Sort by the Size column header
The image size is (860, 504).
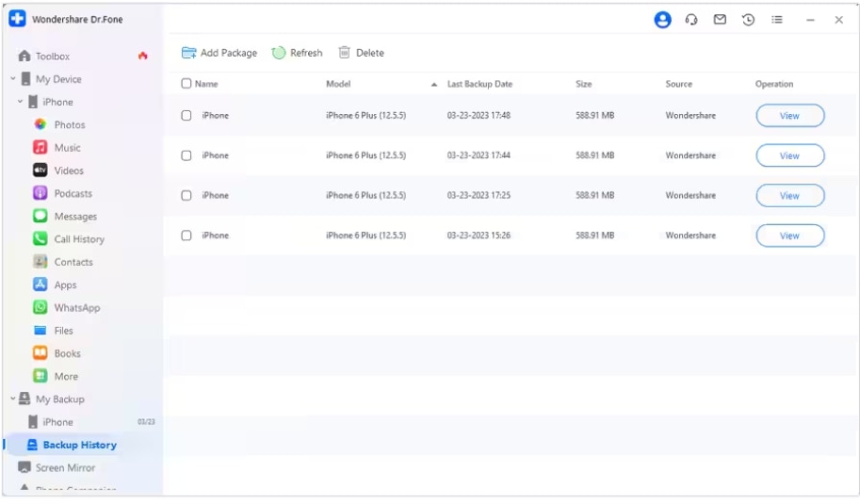(x=584, y=84)
